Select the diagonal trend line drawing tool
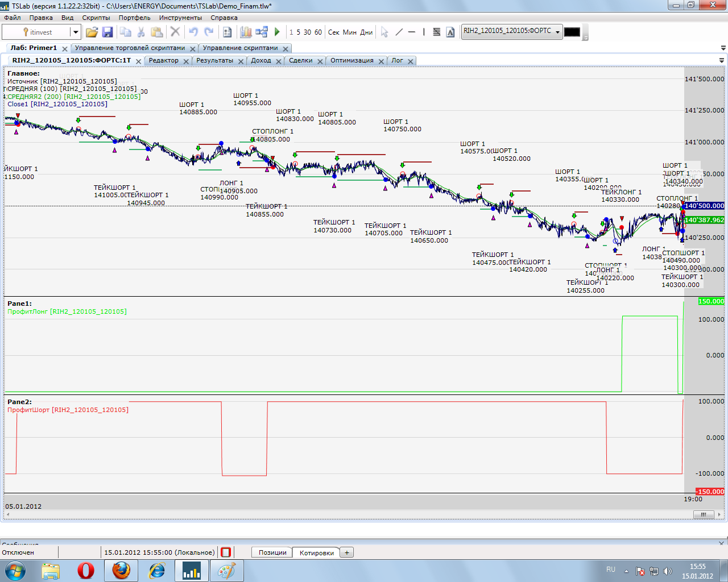Viewport: 728px width, 582px height. pyautogui.click(x=399, y=32)
